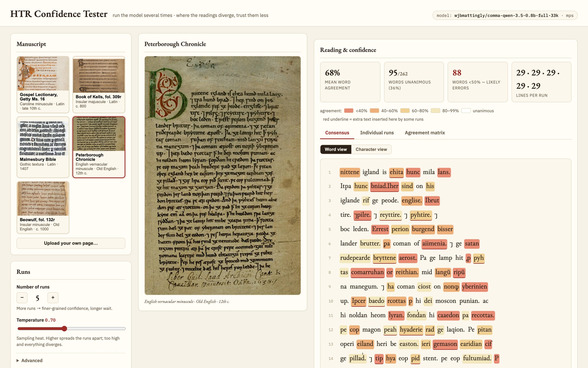The width and height of the screenshot is (588, 368).
Task: Select the Beowulf fol. 132r manuscript card
Action: pyautogui.click(x=43, y=208)
